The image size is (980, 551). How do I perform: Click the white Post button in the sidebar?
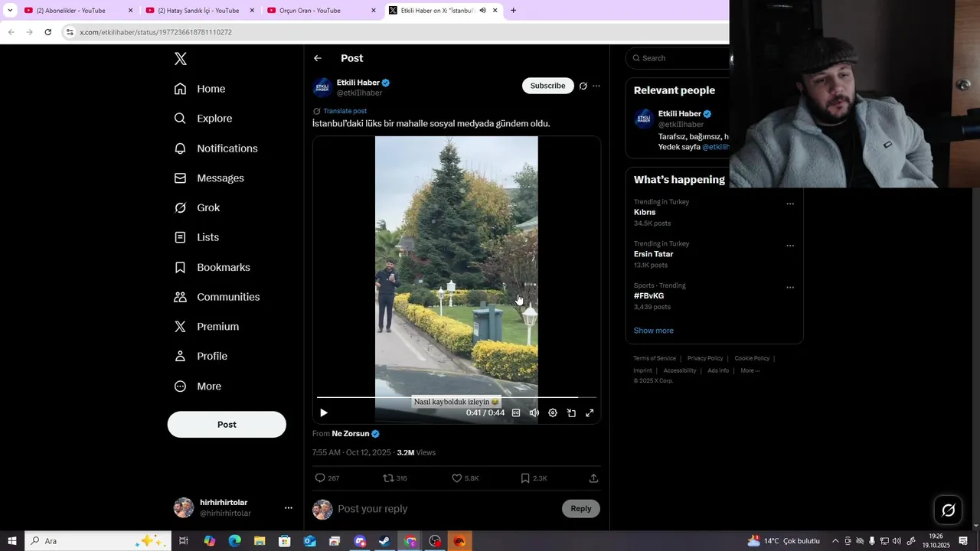click(x=227, y=425)
